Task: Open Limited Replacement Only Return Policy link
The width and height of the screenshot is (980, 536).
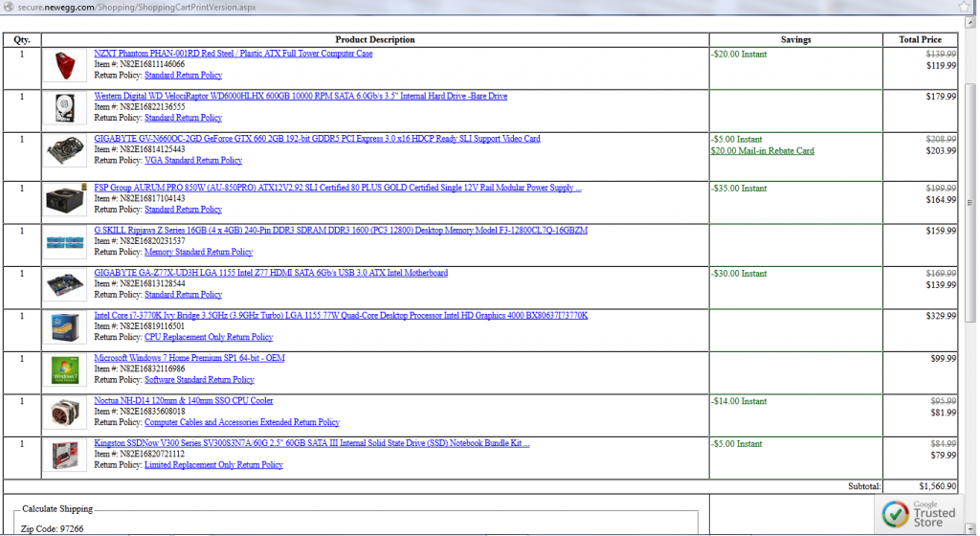Action: [213, 465]
